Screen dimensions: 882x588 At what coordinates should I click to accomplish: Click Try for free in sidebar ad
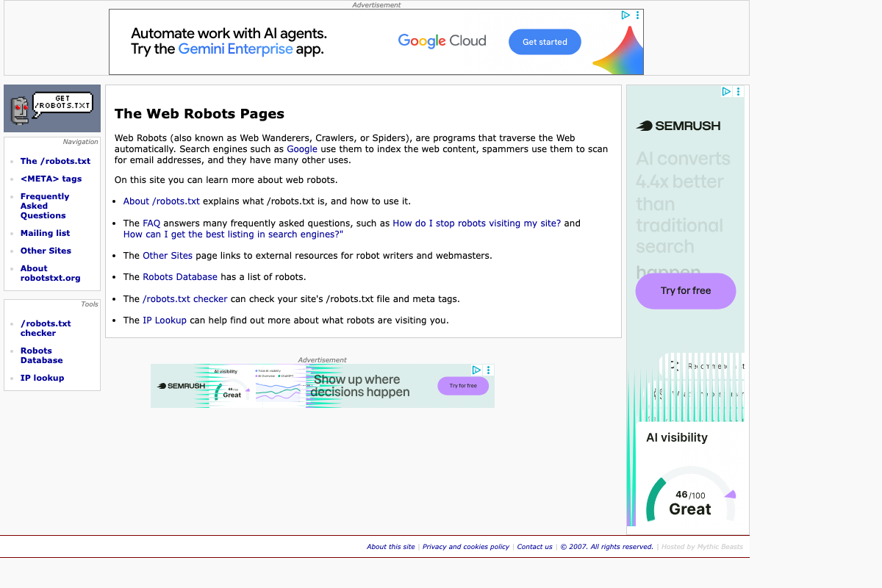point(686,291)
